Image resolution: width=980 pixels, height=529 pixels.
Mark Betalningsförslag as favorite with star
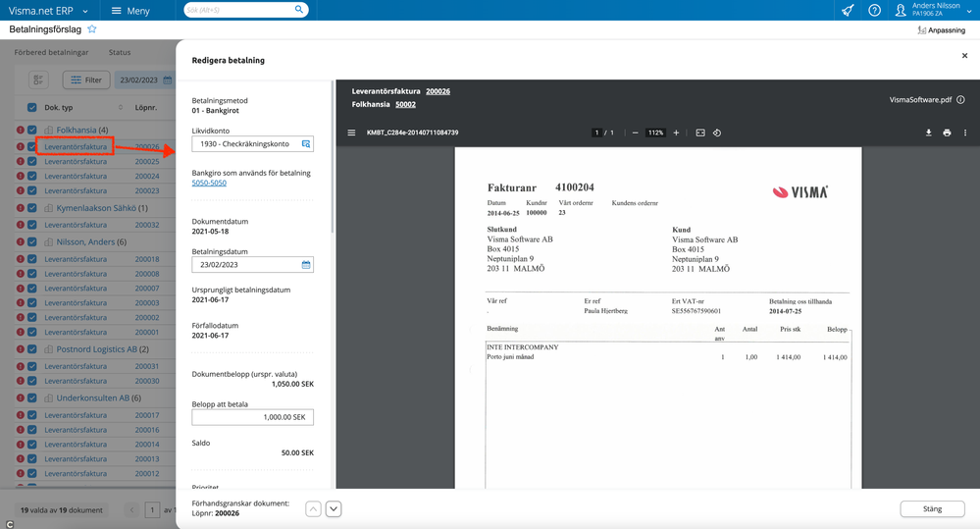(92, 28)
